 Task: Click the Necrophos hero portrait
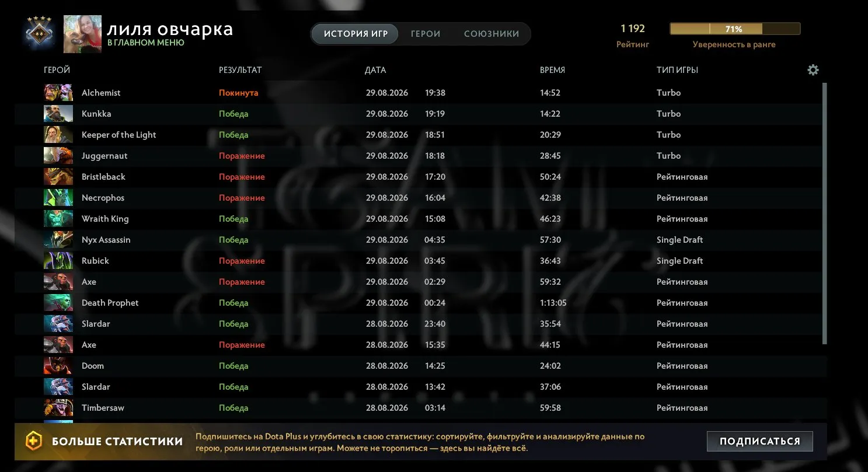click(x=58, y=198)
